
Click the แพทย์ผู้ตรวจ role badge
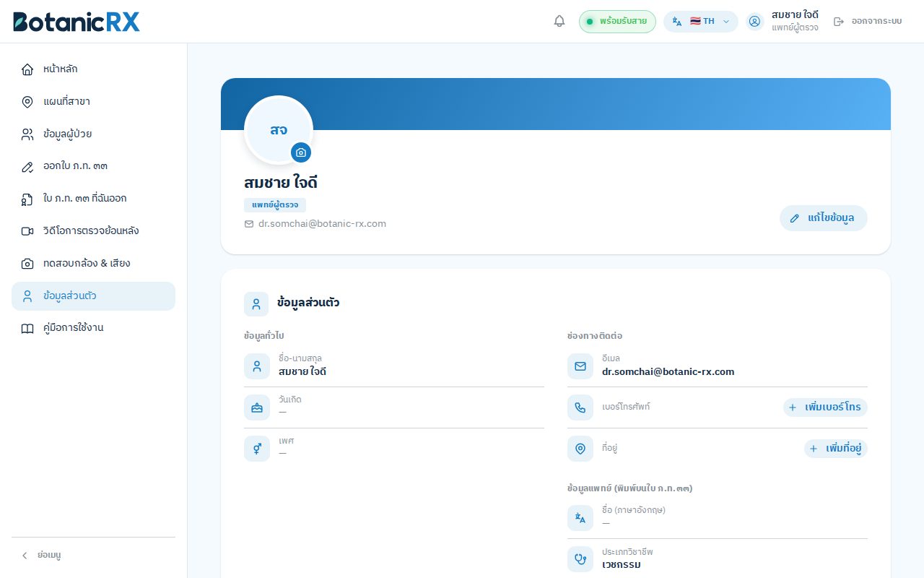tap(275, 205)
